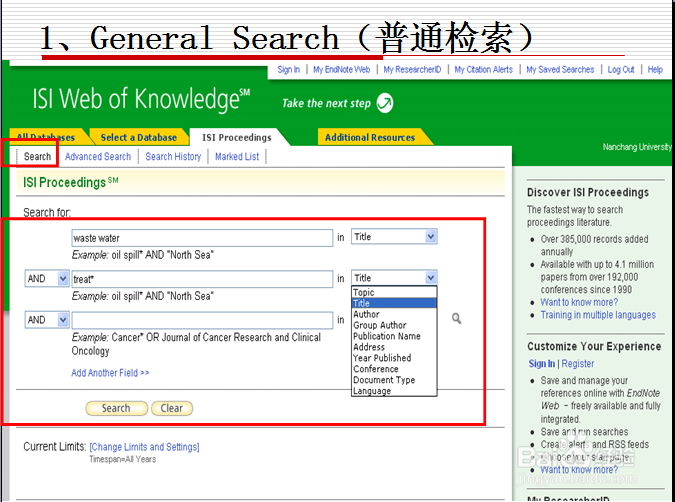Click the waste water search input field

tap(202, 238)
